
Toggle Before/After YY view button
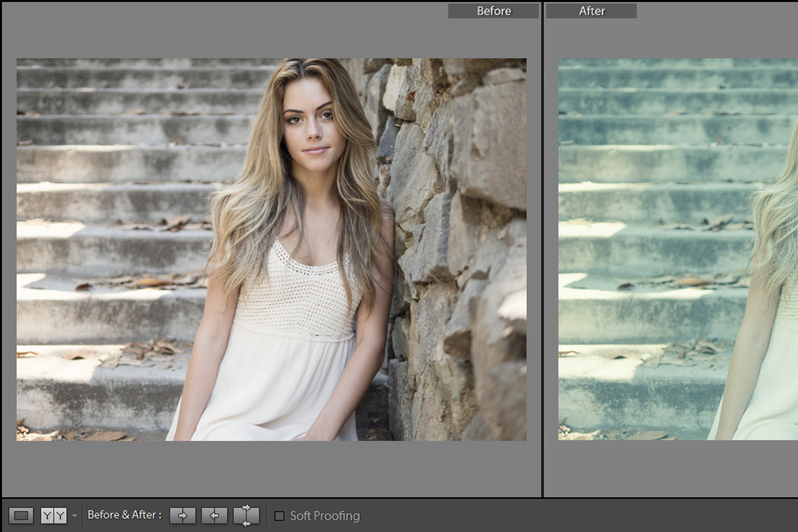pos(54,515)
